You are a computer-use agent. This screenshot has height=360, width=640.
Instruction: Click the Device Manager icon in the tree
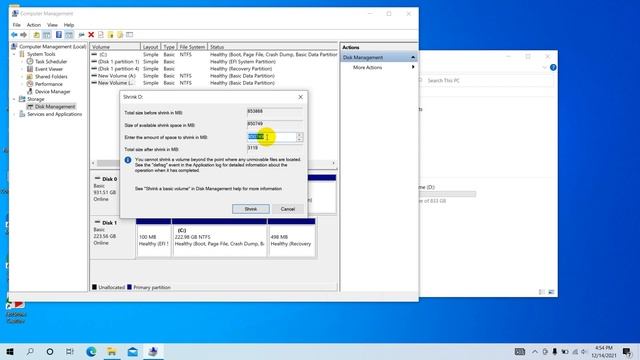tap(30, 91)
